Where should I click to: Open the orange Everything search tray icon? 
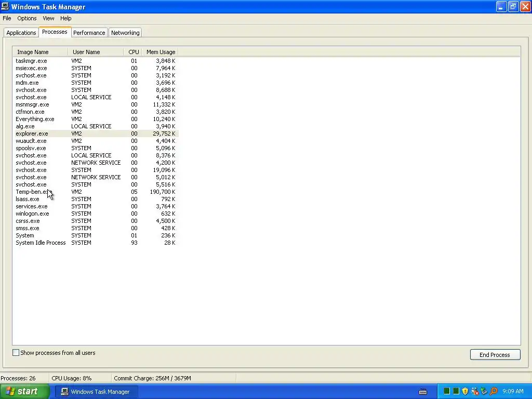pos(494,391)
